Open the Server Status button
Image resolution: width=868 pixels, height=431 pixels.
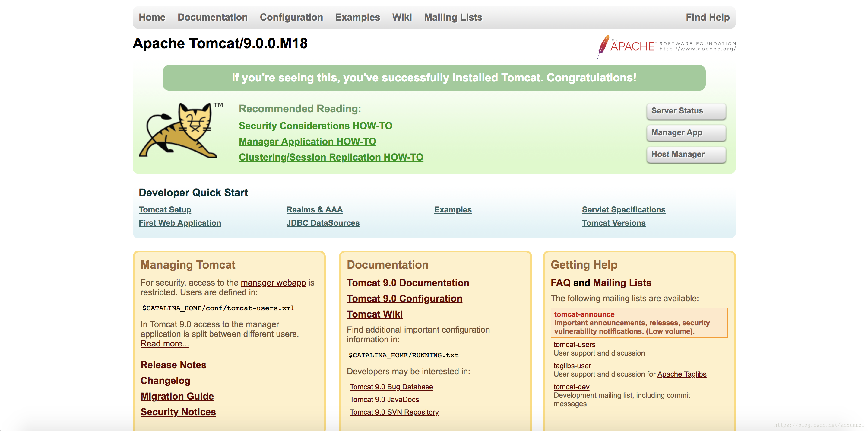click(686, 111)
